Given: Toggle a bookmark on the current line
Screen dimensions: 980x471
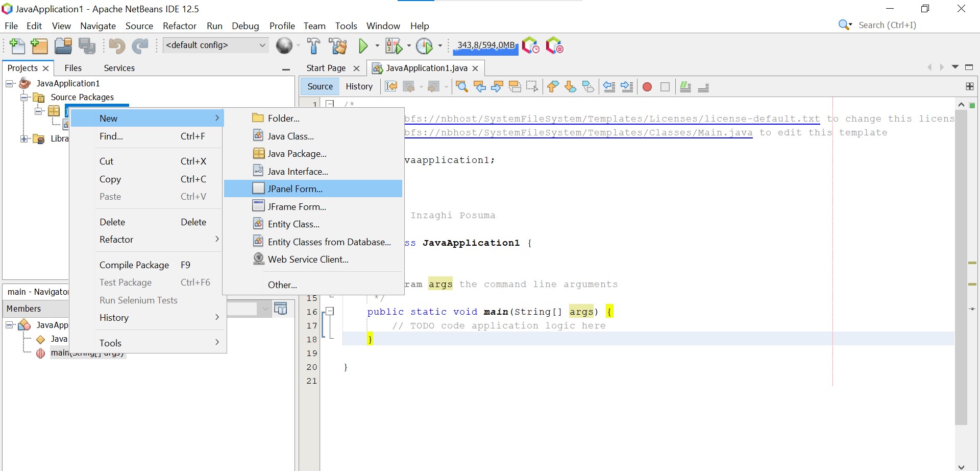Looking at the screenshot, I should pyautogui.click(x=589, y=87).
